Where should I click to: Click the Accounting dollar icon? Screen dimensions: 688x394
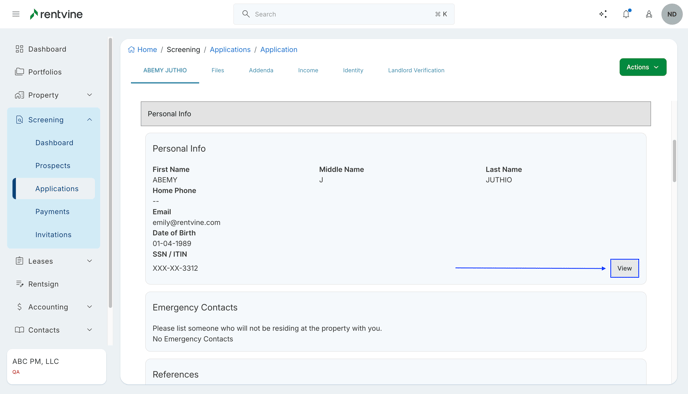click(19, 307)
